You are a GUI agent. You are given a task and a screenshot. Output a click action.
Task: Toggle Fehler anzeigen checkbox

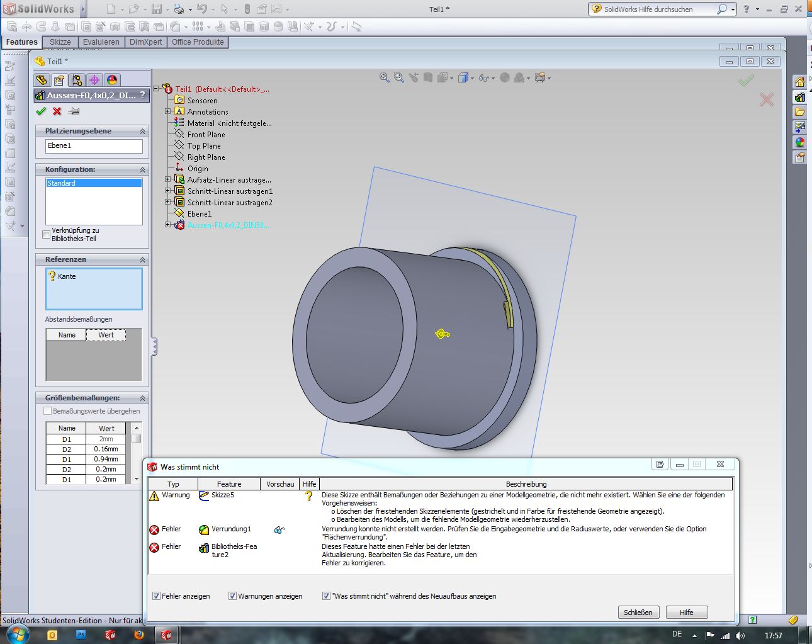(x=156, y=596)
